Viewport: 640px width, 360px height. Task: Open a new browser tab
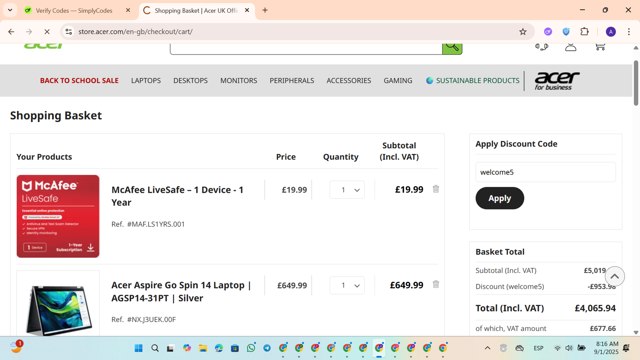pyautogui.click(x=265, y=10)
